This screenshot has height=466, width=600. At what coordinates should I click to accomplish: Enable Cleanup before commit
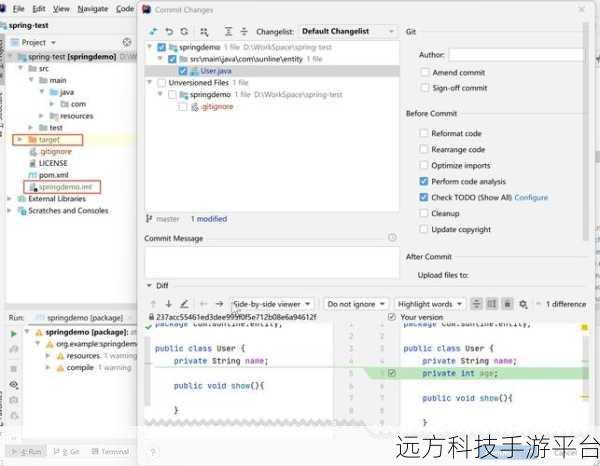point(424,213)
